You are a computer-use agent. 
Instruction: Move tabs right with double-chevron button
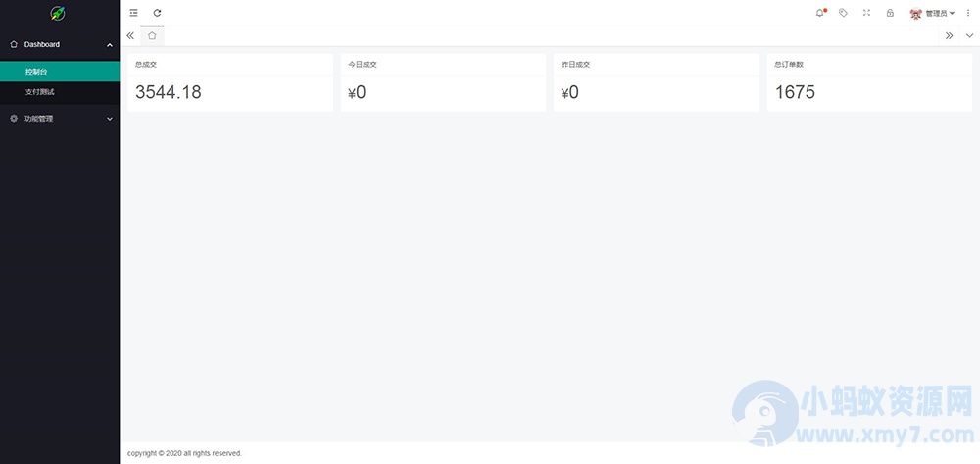949,35
